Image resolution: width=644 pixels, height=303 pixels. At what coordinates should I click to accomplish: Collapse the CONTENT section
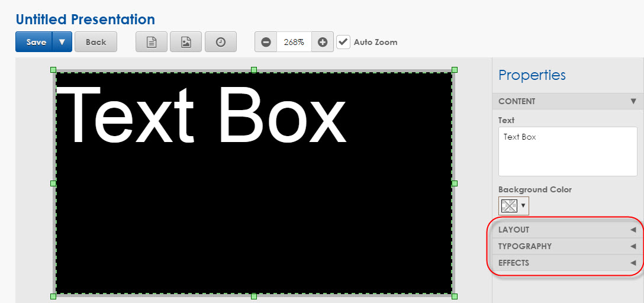click(568, 101)
